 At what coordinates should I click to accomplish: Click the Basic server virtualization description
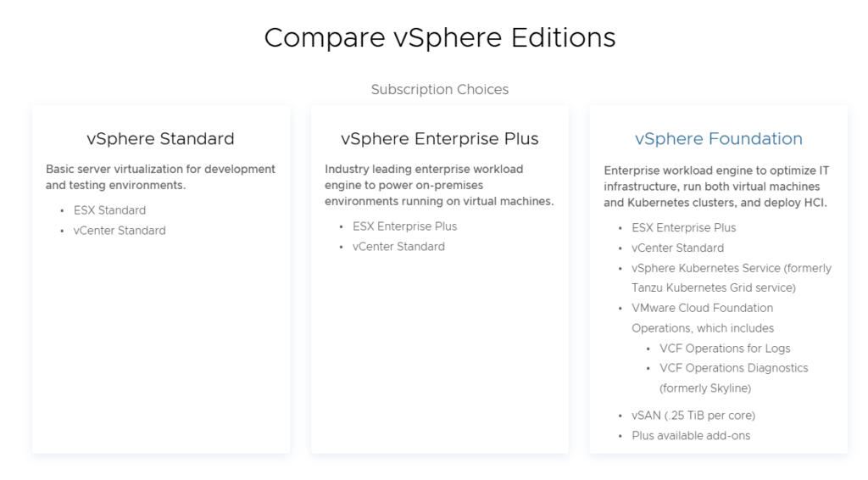[x=160, y=177]
